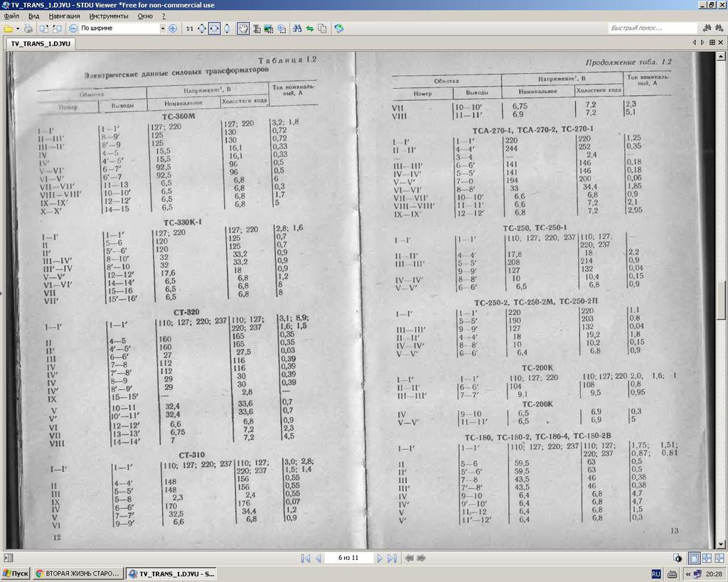
Task: Enable single page layout in status bar
Action: pyautogui.click(x=695, y=559)
